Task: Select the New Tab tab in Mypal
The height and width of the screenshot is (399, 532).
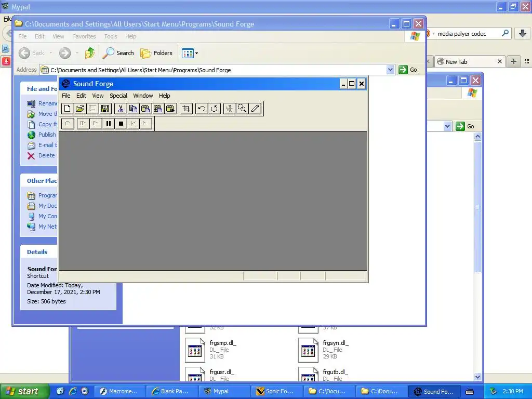Action: pos(469,61)
